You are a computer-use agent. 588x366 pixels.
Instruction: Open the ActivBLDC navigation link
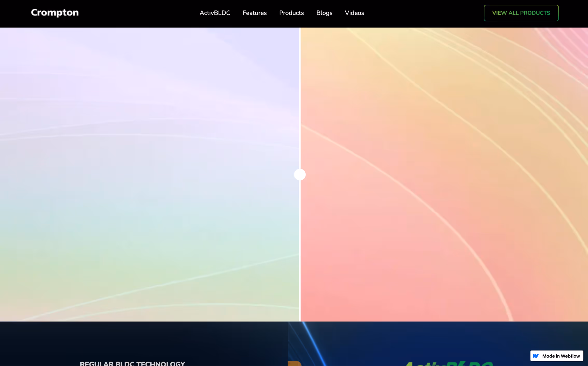pos(215,13)
